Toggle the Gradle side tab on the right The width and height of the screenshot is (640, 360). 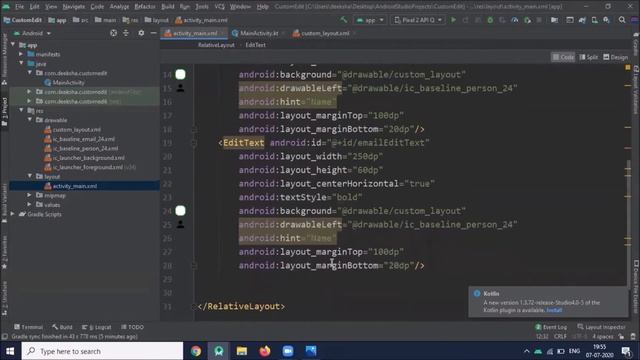(636, 45)
